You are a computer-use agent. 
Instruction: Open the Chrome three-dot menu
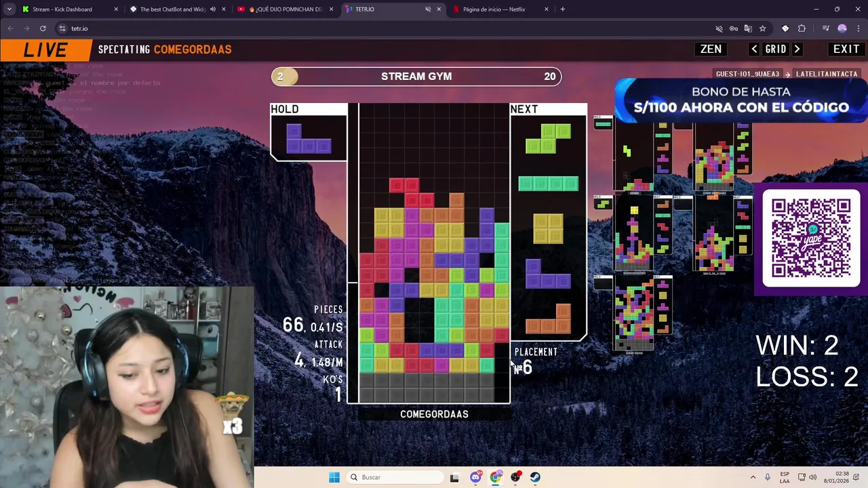pos(858,28)
